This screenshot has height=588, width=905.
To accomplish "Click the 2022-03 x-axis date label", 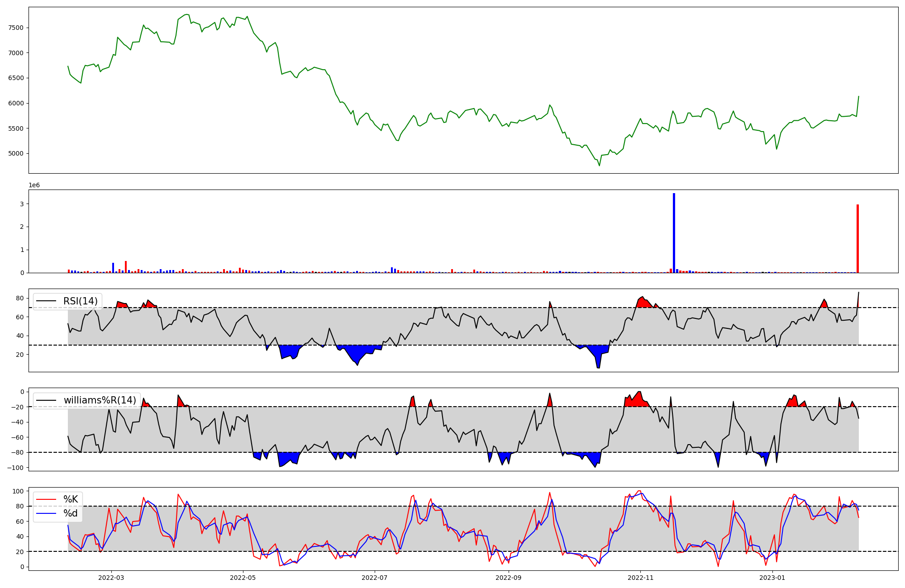I will point(111,578).
